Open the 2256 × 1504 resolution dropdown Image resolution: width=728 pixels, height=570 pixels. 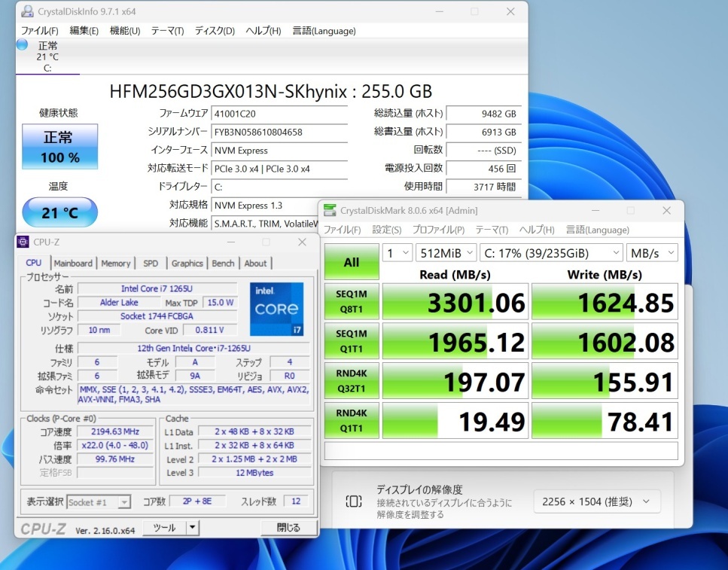(597, 501)
